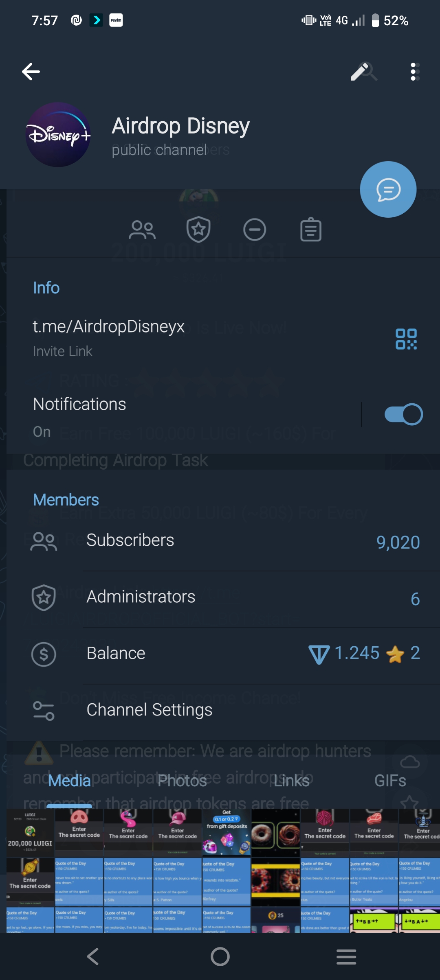Open the edit pencil search icon
The image size is (440, 980).
point(363,72)
